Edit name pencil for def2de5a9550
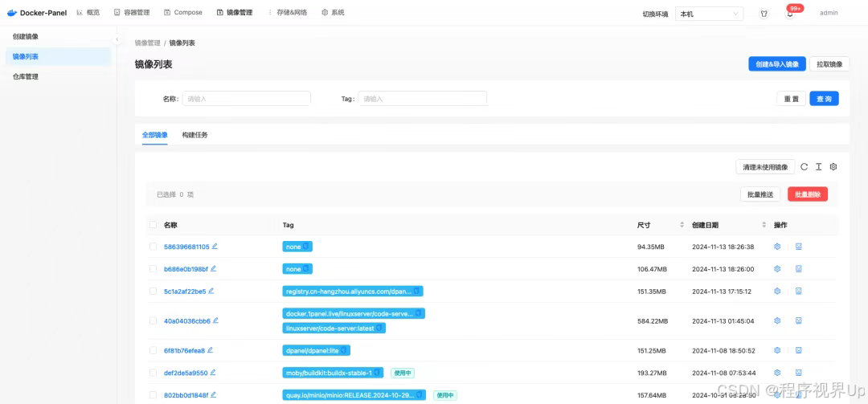 click(x=212, y=373)
